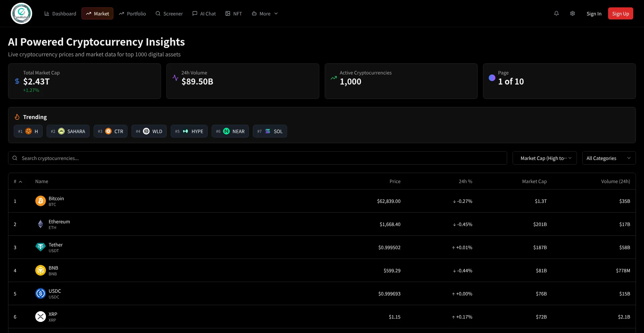644x333 pixels.
Task: Click the Ethereum name text
Action: [59, 221]
